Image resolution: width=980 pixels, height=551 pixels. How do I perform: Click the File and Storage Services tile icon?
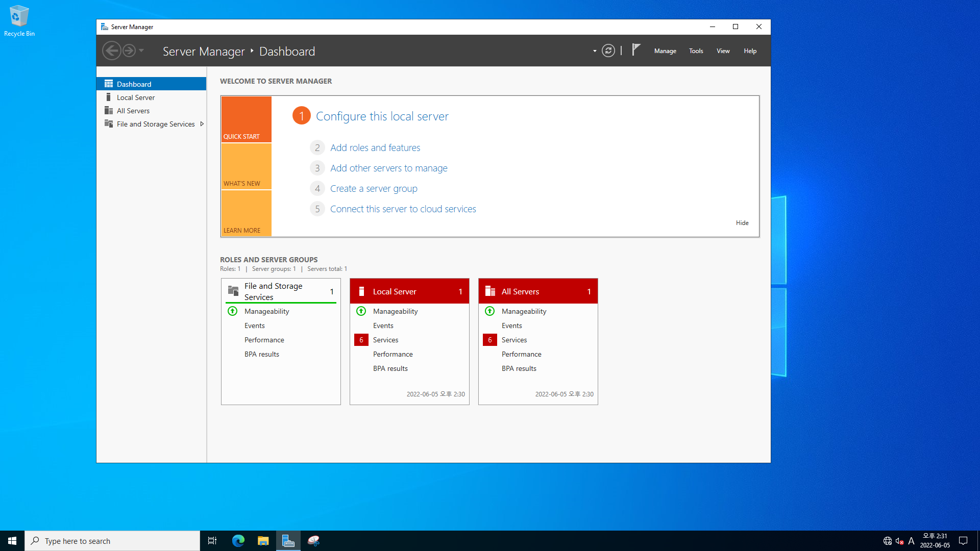(233, 291)
